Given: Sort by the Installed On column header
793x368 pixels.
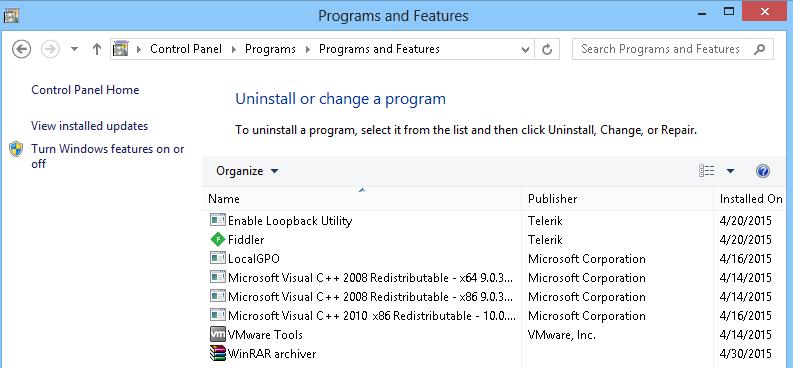Looking at the screenshot, I should [x=751, y=199].
